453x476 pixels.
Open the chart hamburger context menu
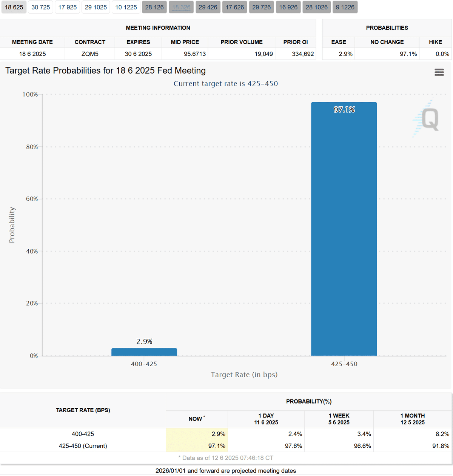[x=439, y=72]
